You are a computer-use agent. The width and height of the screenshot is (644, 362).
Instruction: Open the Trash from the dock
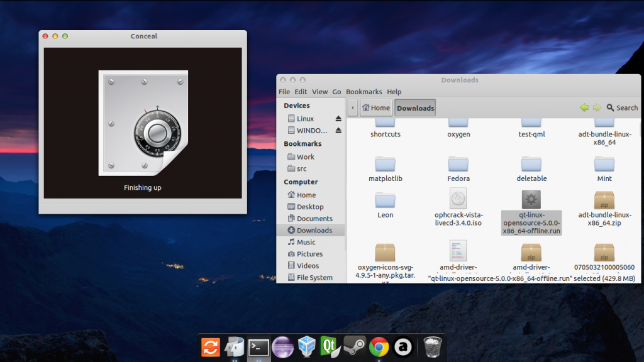tap(432, 346)
